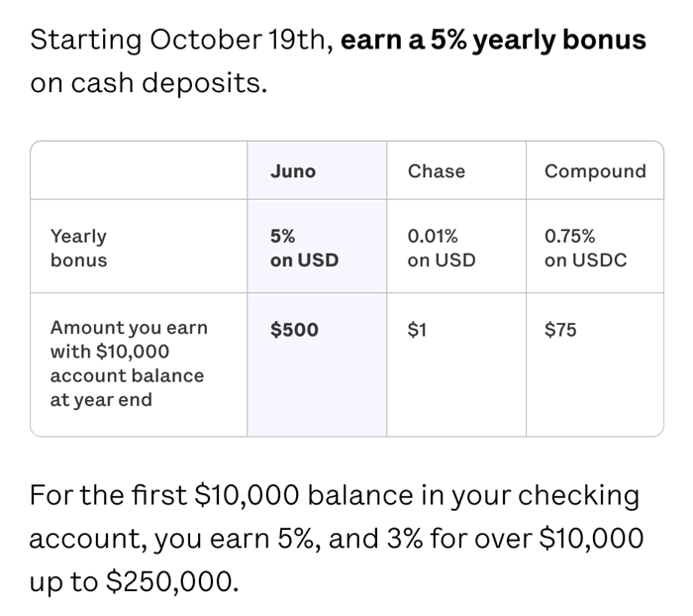Click the $1 Chase earnings cell
The image size is (693, 616).
coord(417,330)
